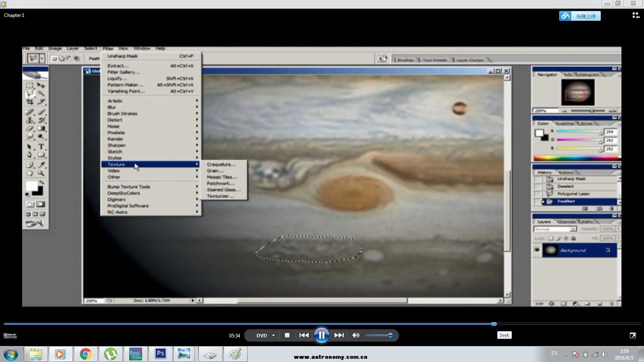The image size is (644, 362).
Task: Open Chrome from the taskbar
Action: (85, 354)
